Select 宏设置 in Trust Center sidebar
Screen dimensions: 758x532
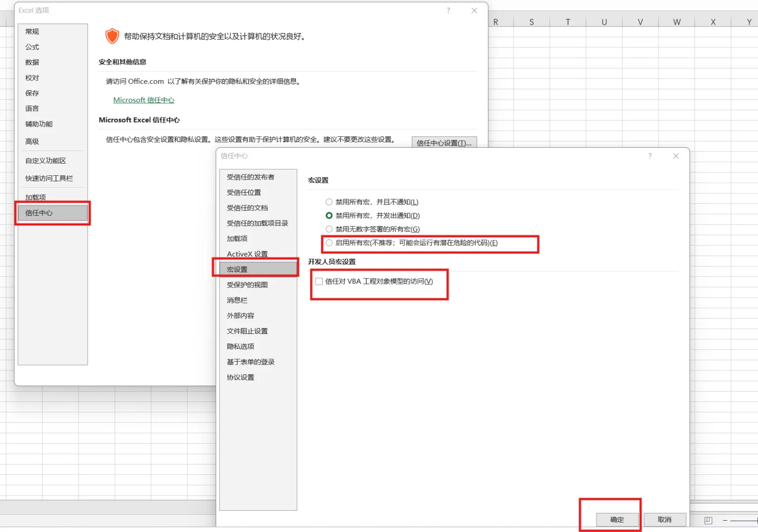pos(258,269)
